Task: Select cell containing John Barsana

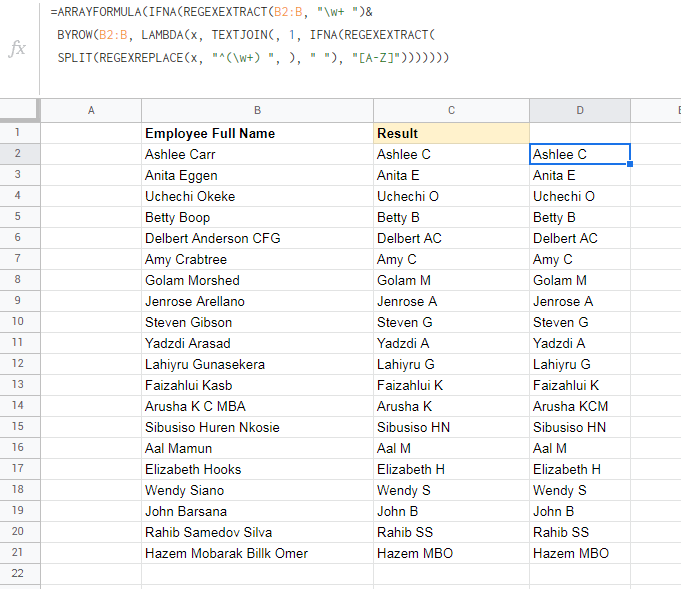Action: click(x=258, y=511)
